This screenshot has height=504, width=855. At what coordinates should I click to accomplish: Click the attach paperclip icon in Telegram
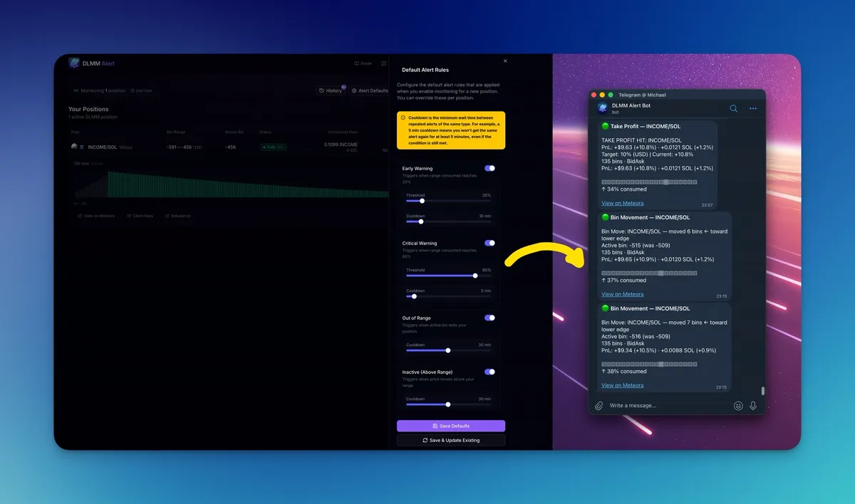[x=599, y=405]
